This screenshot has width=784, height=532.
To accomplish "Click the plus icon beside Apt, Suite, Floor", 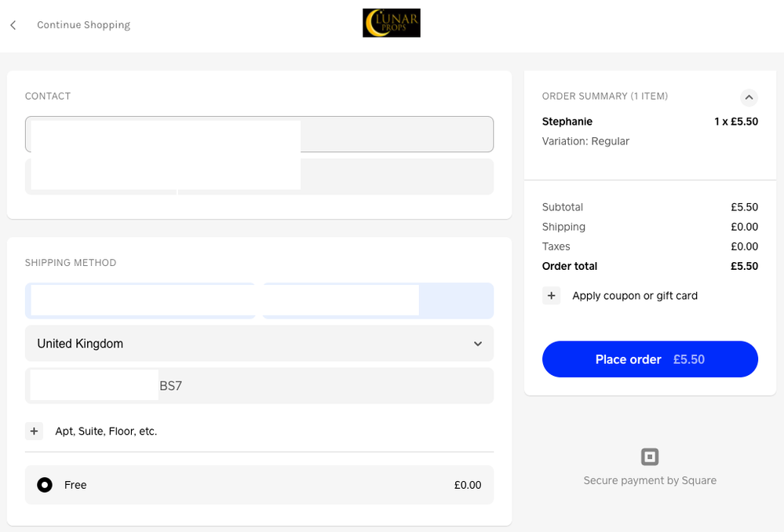I will point(34,432).
